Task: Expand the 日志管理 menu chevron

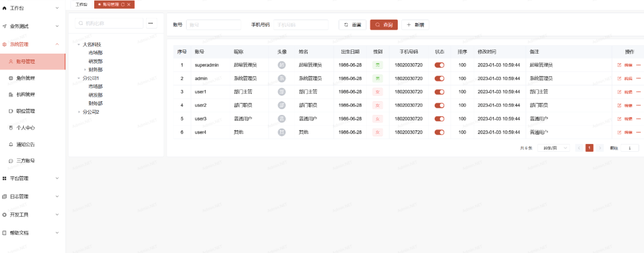Action: tap(57, 196)
